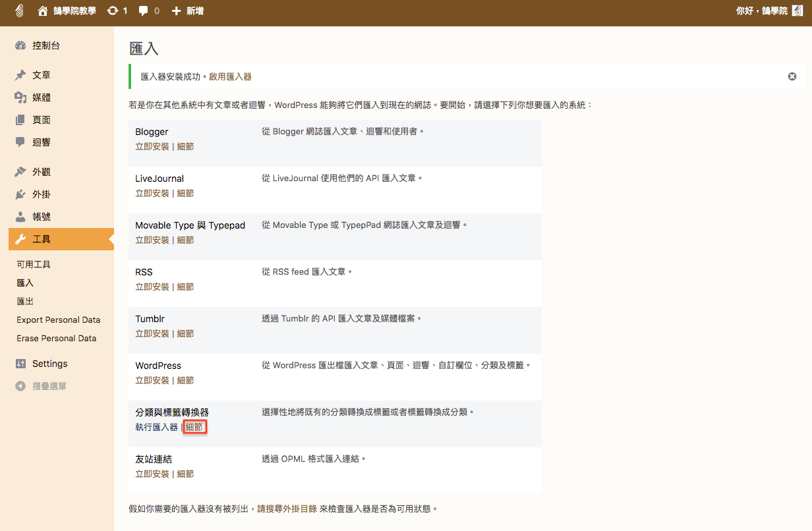View 分類與標籤轉換器 細節
The width and height of the screenshot is (812, 531).
pyautogui.click(x=194, y=427)
